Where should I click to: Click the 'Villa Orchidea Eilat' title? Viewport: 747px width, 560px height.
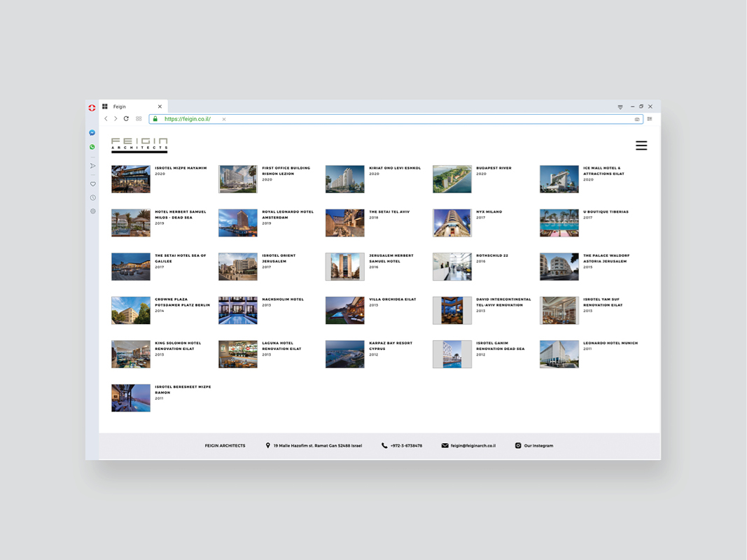[x=393, y=299]
